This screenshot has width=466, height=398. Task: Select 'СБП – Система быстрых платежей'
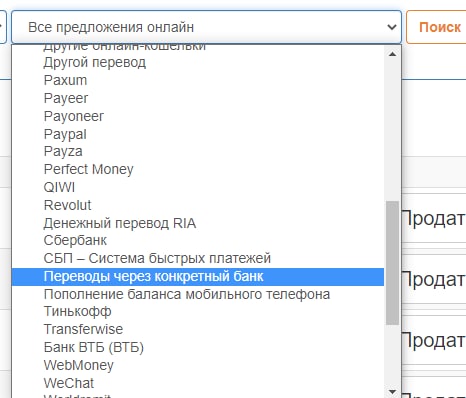click(198, 259)
